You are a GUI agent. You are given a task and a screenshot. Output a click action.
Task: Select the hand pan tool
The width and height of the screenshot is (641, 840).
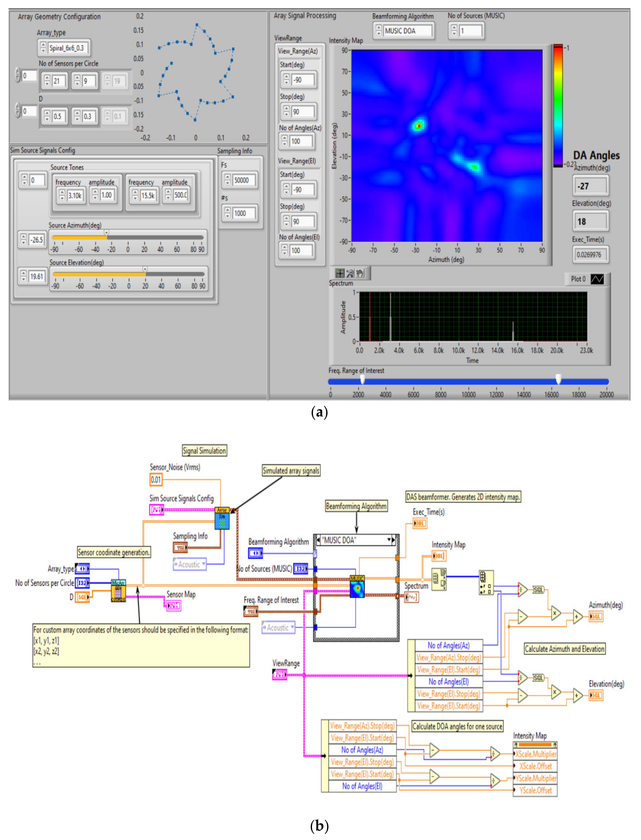tap(360, 273)
